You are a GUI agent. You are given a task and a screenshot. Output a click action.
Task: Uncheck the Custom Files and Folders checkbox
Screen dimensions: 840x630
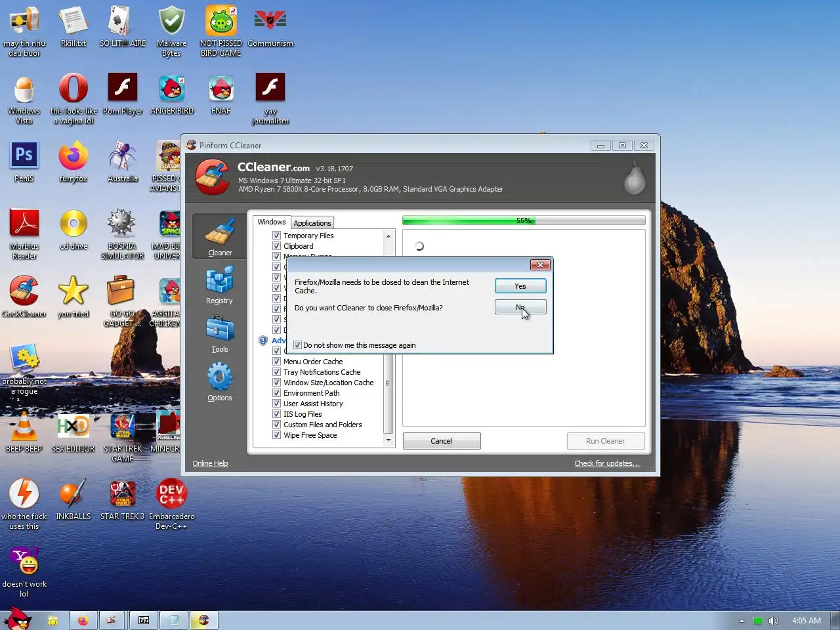(x=276, y=425)
